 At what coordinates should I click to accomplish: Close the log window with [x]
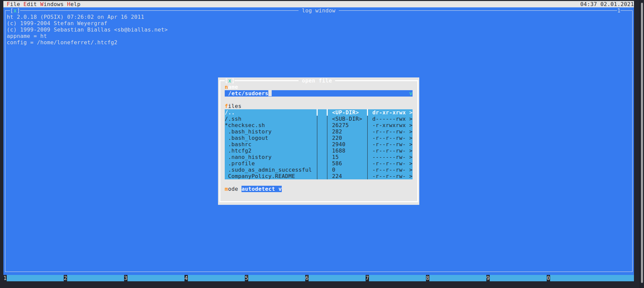[x=15, y=11]
